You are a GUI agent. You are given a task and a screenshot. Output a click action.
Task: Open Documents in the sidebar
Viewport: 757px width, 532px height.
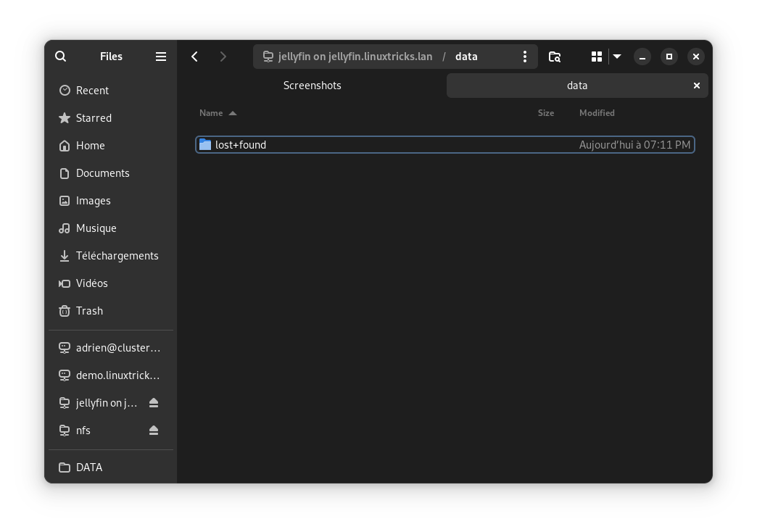[x=111, y=173]
